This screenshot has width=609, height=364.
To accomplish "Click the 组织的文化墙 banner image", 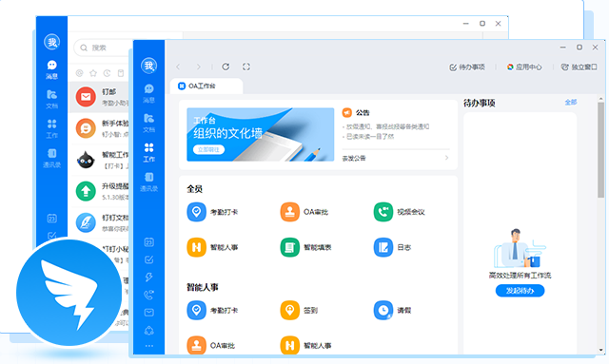I will coord(260,134).
